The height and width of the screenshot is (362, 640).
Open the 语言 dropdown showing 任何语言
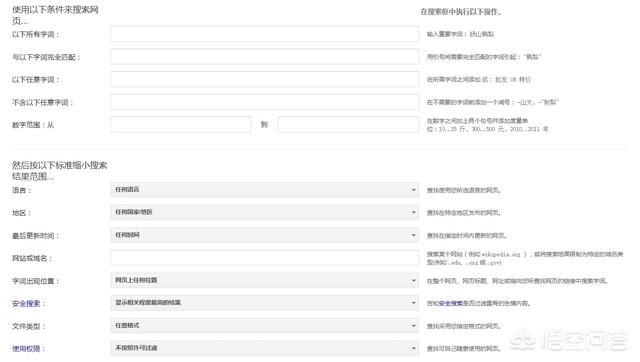(x=264, y=190)
